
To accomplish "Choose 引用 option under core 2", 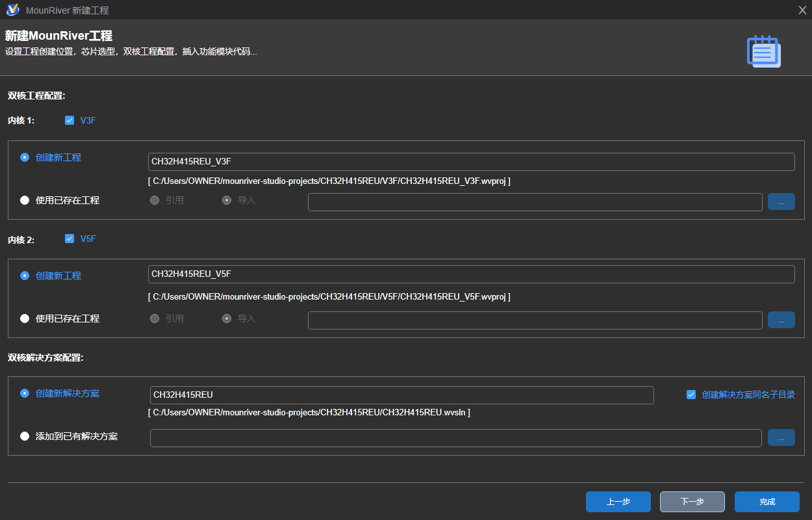I will (155, 318).
